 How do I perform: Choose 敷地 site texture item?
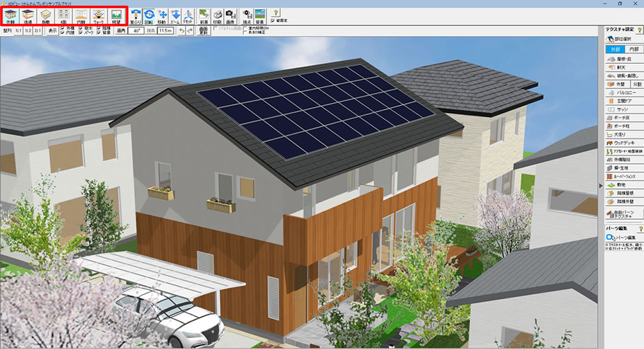pos(624,185)
